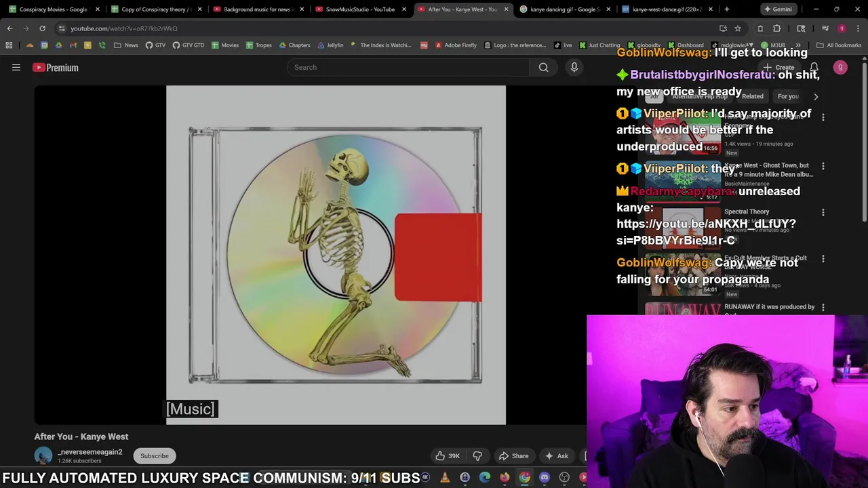868x488 pixels.
Task: Click the video title After You - Kanye West
Action: (x=81, y=437)
